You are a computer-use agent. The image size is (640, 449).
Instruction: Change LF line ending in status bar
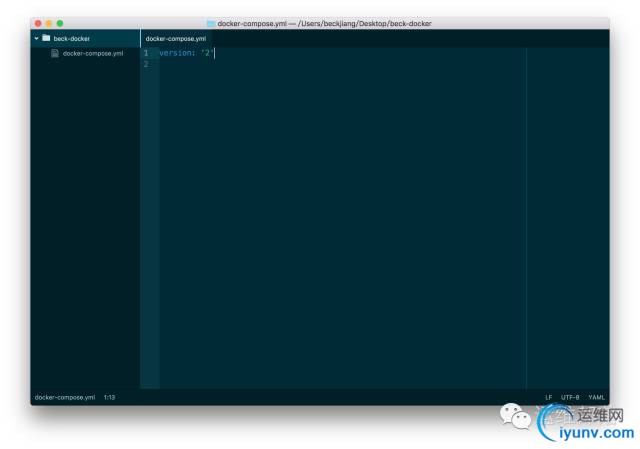(x=549, y=397)
